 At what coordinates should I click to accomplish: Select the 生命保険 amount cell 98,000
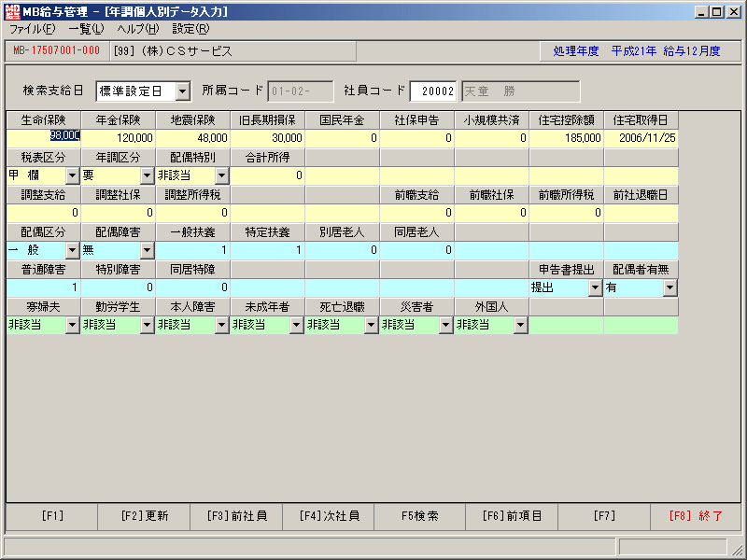[44, 138]
